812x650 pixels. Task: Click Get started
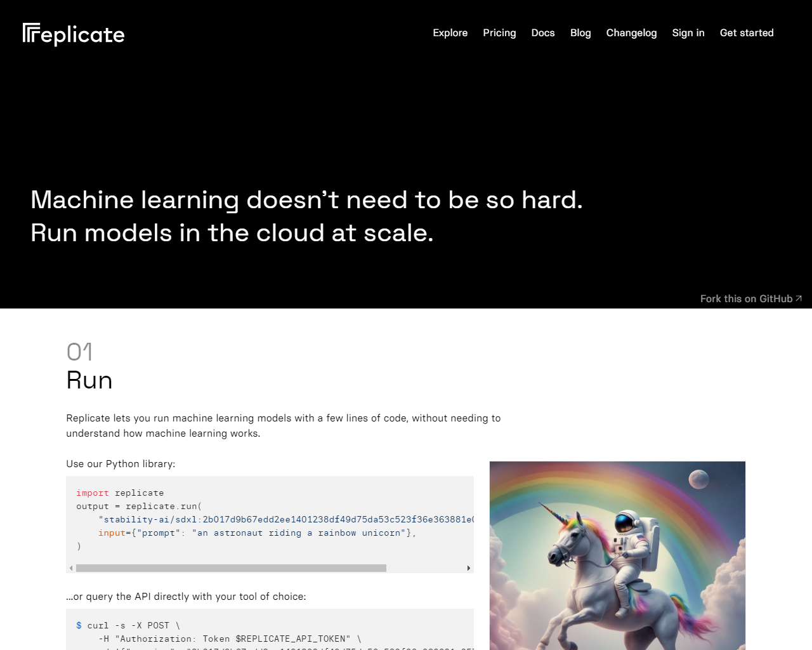pos(747,33)
